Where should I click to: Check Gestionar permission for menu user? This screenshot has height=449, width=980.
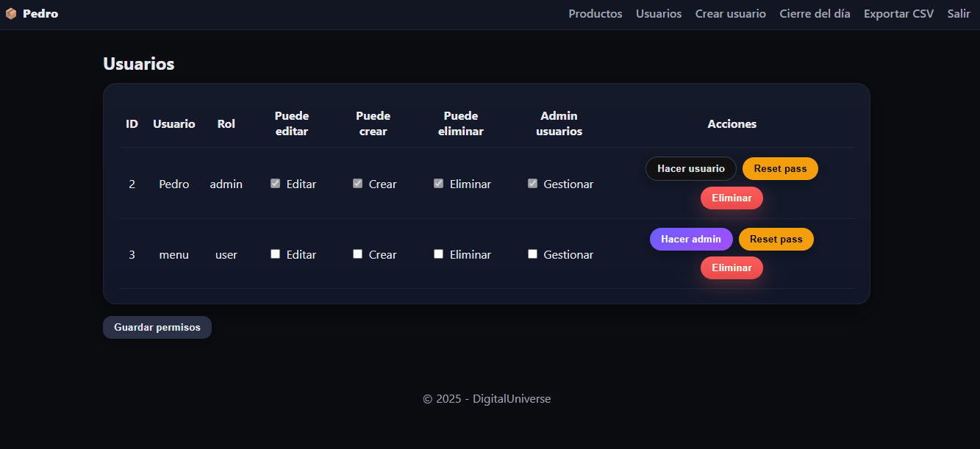click(x=532, y=254)
